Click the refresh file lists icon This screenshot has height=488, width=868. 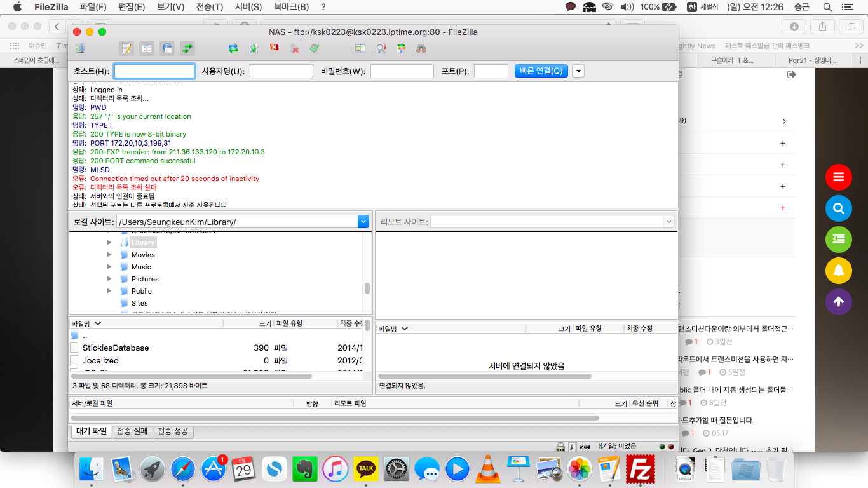(233, 48)
